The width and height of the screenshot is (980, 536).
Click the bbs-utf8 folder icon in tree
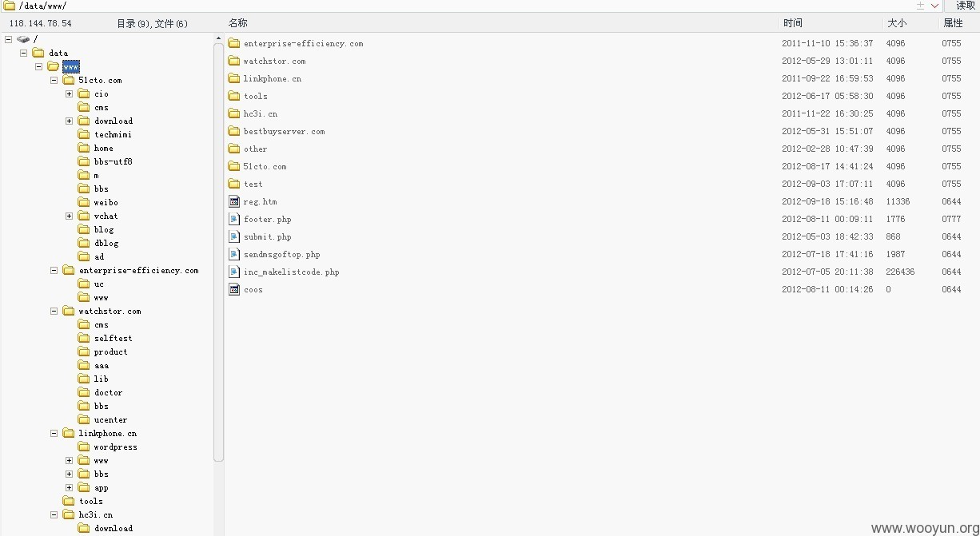[x=84, y=161]
